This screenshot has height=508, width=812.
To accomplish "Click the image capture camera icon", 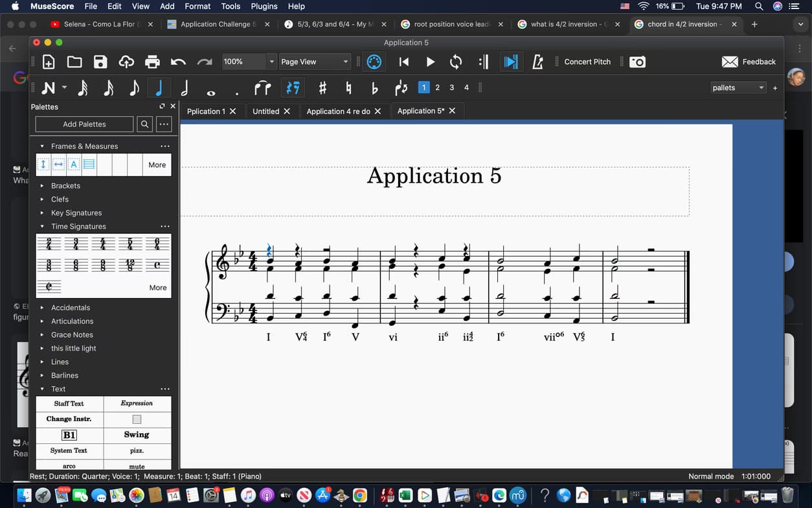I will pos(638,62).
